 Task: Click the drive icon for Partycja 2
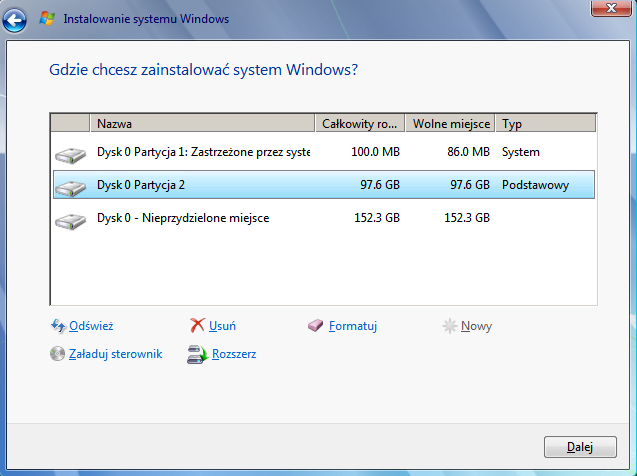point(71,188)
